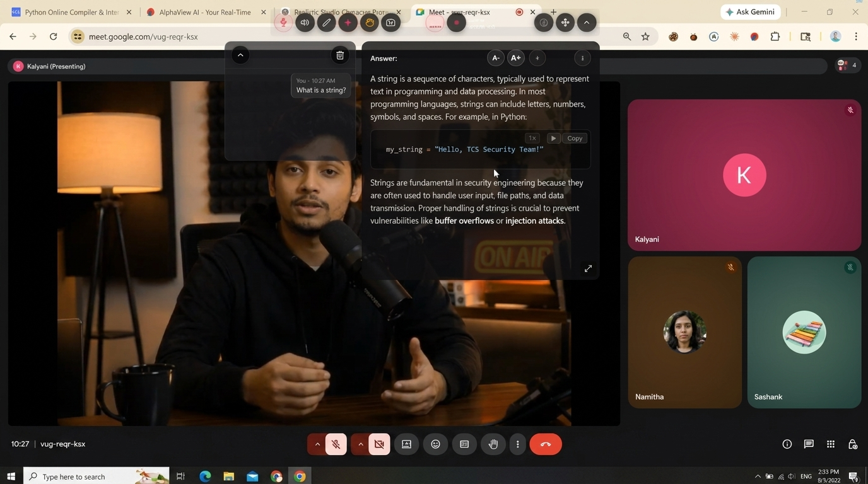Go back with browser back arrow
Image resolution: width=868 pixels, height=484 pixels.
pos(13,37)
